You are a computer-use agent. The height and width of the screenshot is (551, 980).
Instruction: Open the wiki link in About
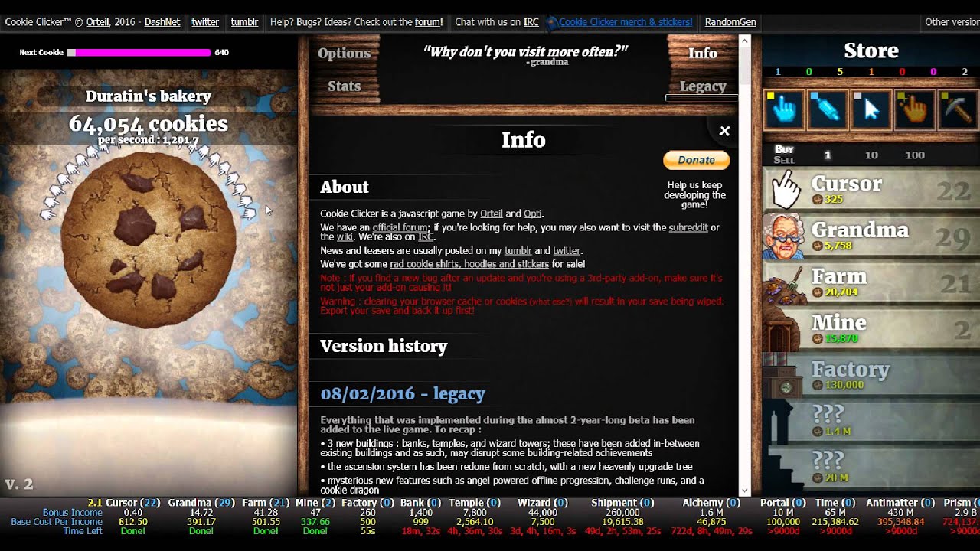click(345, 237)
